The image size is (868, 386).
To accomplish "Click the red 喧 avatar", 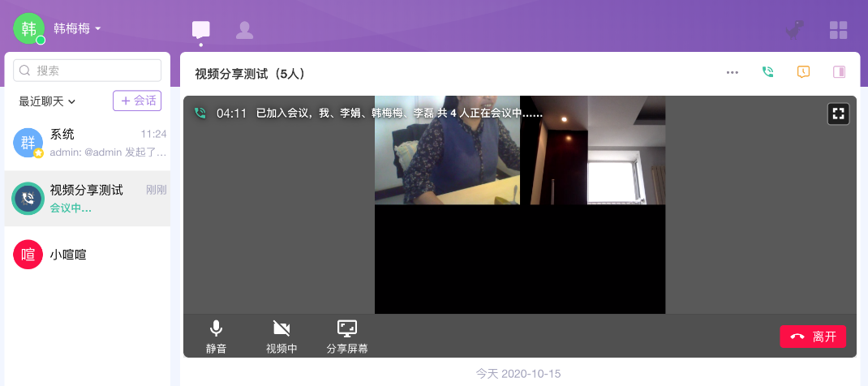I will click(28, 255).
